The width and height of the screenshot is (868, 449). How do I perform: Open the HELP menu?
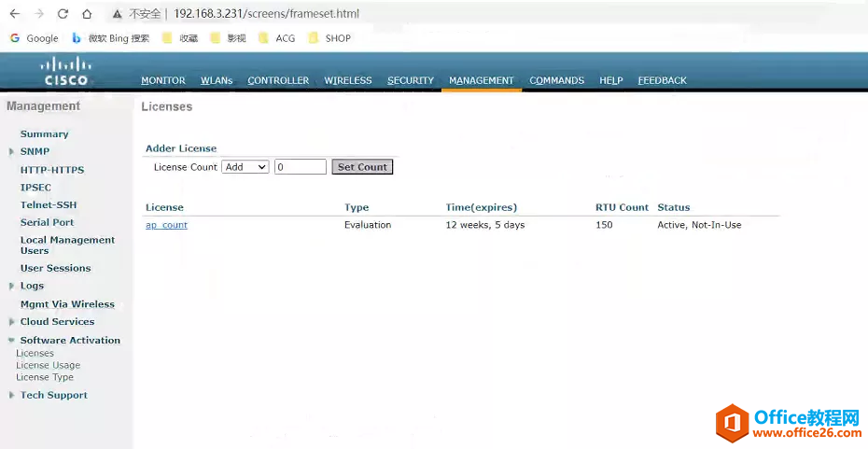(611, 80)
